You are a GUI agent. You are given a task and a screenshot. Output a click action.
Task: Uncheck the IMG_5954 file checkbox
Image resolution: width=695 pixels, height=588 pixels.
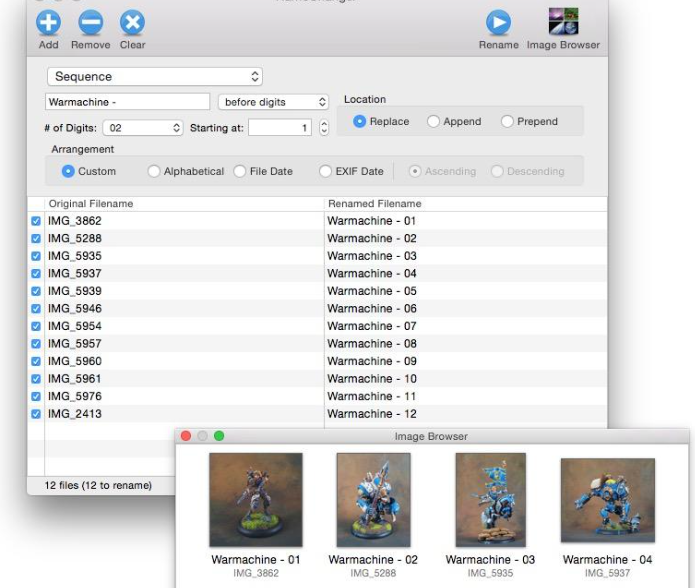(36, 326)
